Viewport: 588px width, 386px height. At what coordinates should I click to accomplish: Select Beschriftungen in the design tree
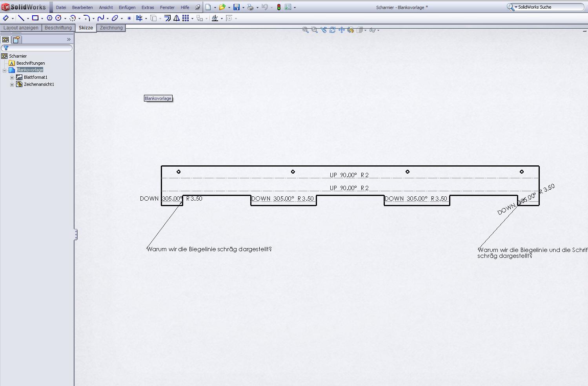(x=31, y=63)
